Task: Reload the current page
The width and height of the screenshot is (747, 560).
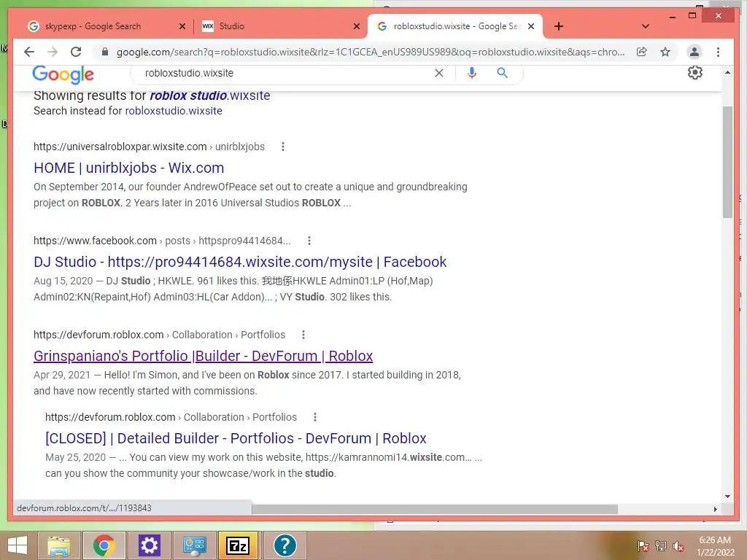Action: (x=76, y=52)
